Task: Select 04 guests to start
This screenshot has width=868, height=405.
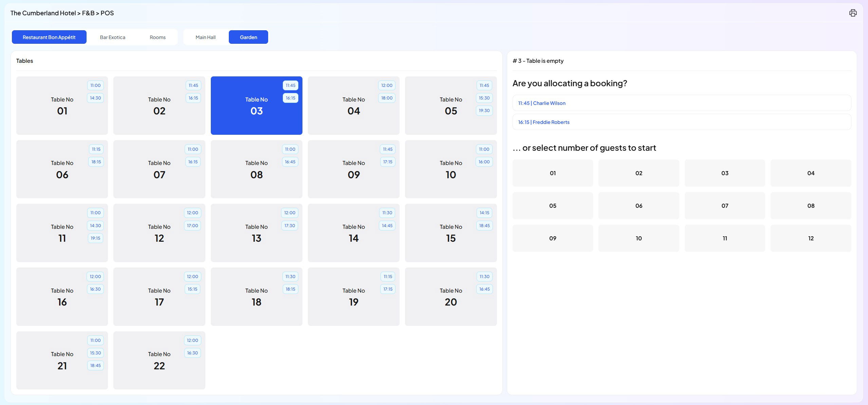Action: [x=810, y=173]
